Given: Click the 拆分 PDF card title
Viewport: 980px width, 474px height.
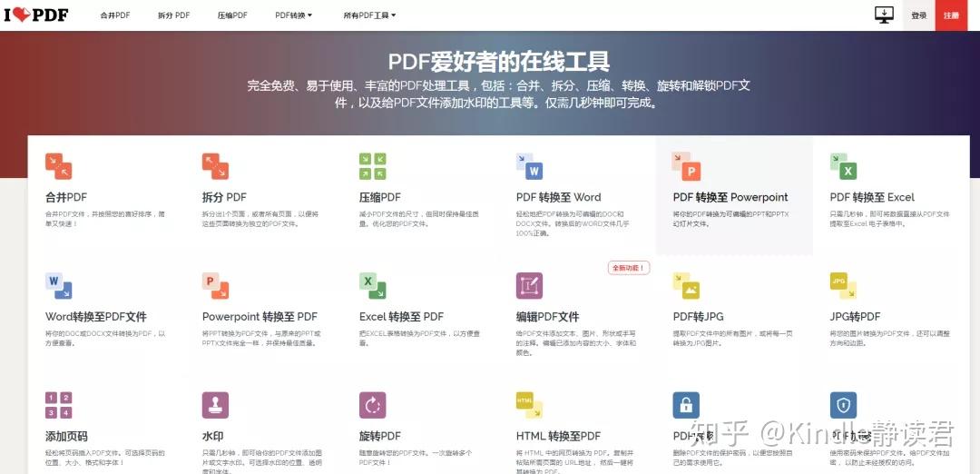Looking at the screenshot, I should (x=224, y=197).
